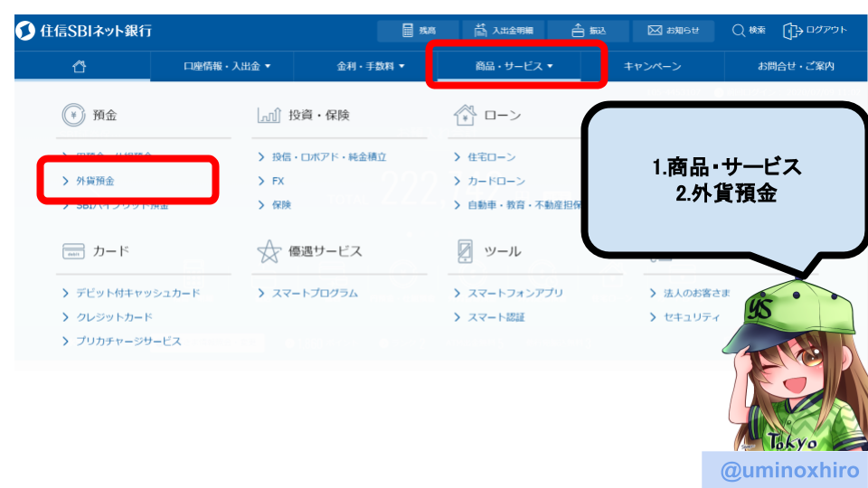Viewport: 868px width, 488px height.
Task: Click the 預金 section heading
Action: [x=105, y=115]
